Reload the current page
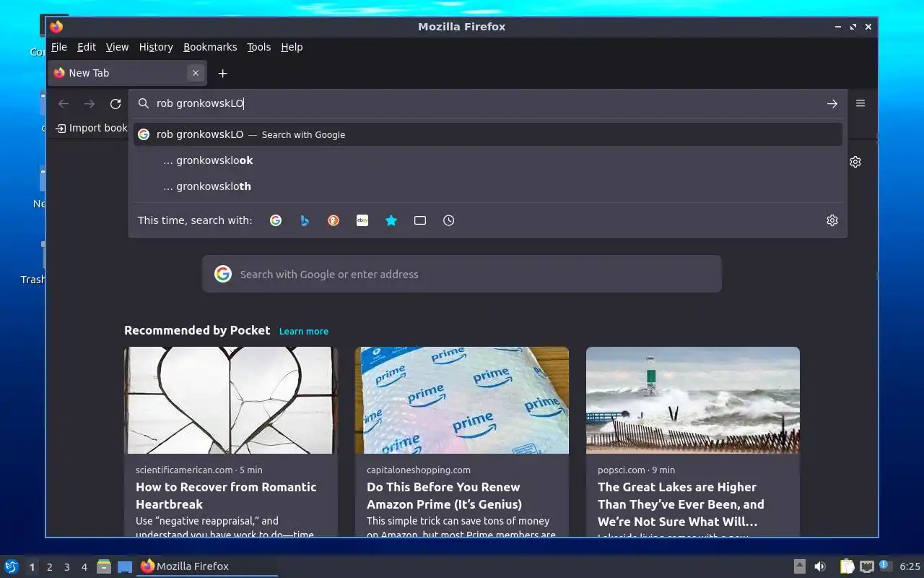This screenshot has height=578, width=924. (115, 103)
